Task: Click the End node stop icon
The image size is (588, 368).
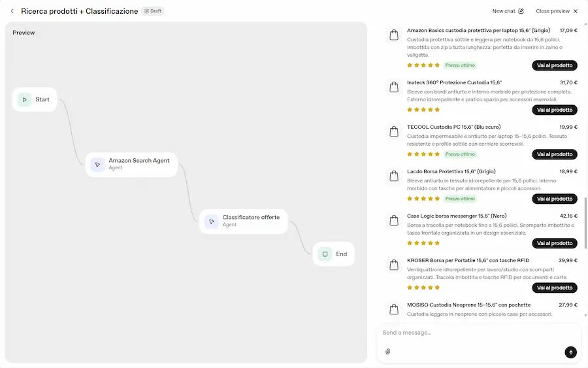Action: 325,254
